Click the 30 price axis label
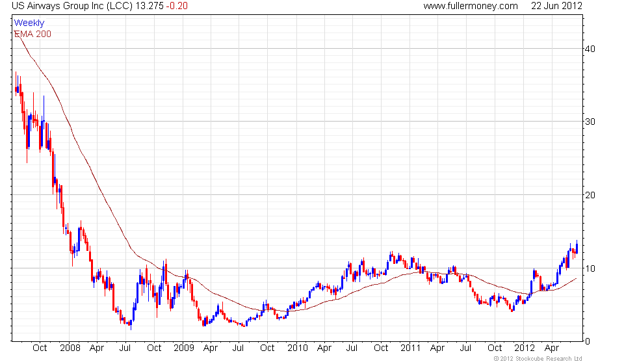This screenshot has height=364, width=637. pos(590,122)
